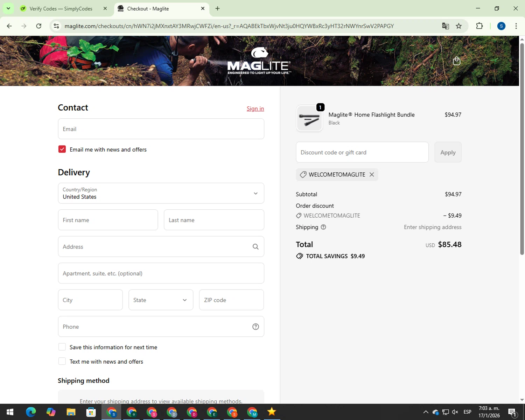The image size is (525, 420).
Task: Click the Shipping info question mark icon
Action: [x=323, y=227]
